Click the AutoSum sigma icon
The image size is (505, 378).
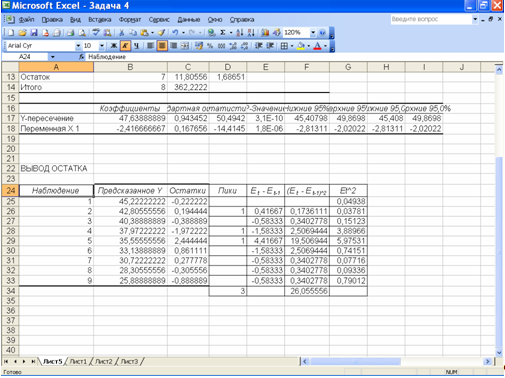point(223,33)
